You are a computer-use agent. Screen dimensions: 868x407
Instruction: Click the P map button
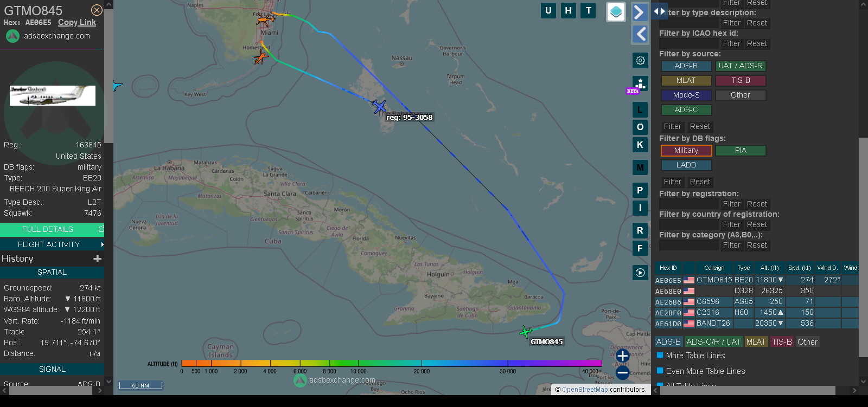640,190
